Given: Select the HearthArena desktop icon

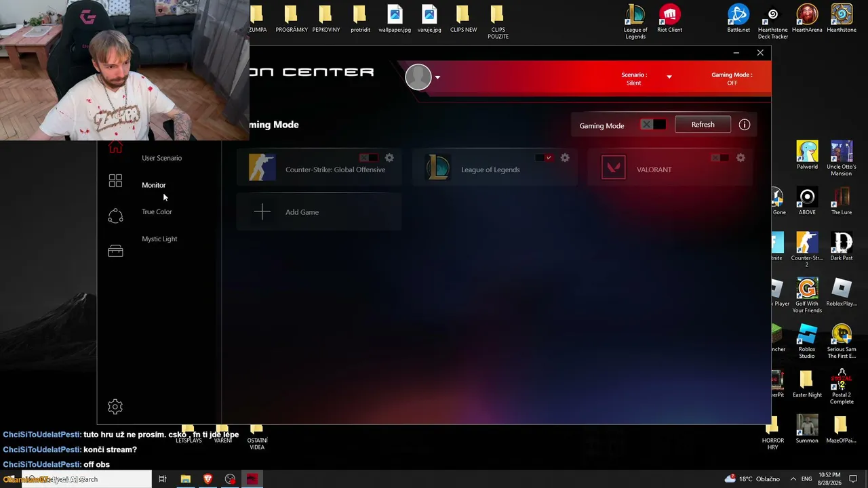Looking at the screenshot, I should pyautogui.click(x=807, y=19).
